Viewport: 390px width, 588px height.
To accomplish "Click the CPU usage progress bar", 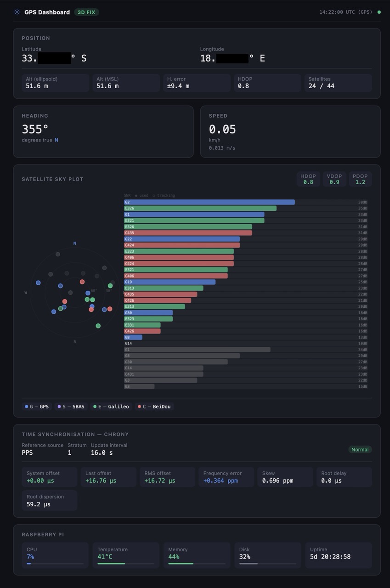I will 55,564.
